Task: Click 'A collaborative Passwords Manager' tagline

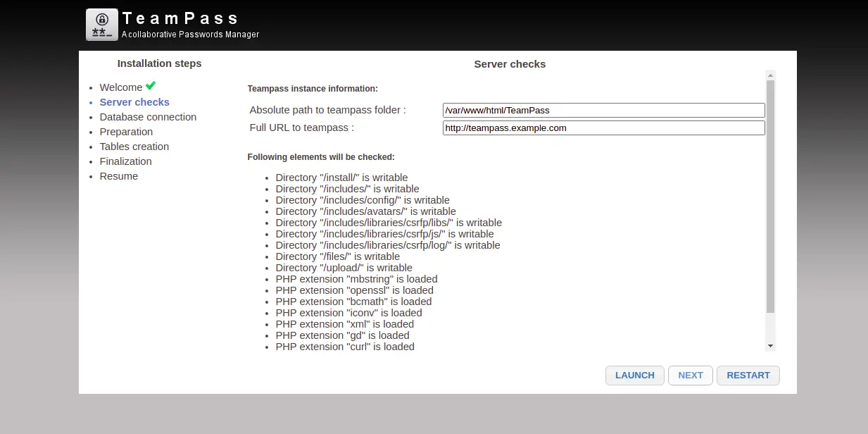Action: pyautogui.click(x=190, y=35)
